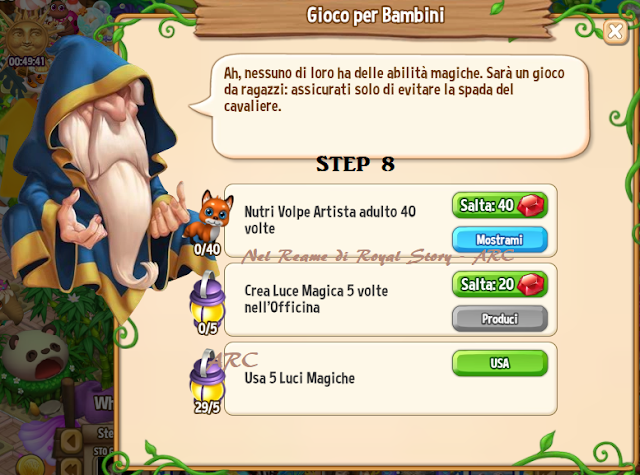Click the Mostrami button

pyautogui.click(x=500, y=240)
